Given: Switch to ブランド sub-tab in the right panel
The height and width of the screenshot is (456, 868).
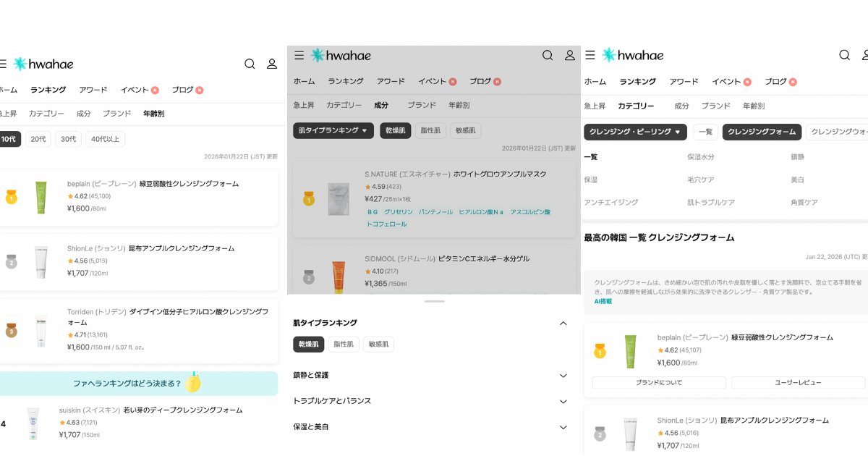Looking at the screenshot, I should pos(715,106).
